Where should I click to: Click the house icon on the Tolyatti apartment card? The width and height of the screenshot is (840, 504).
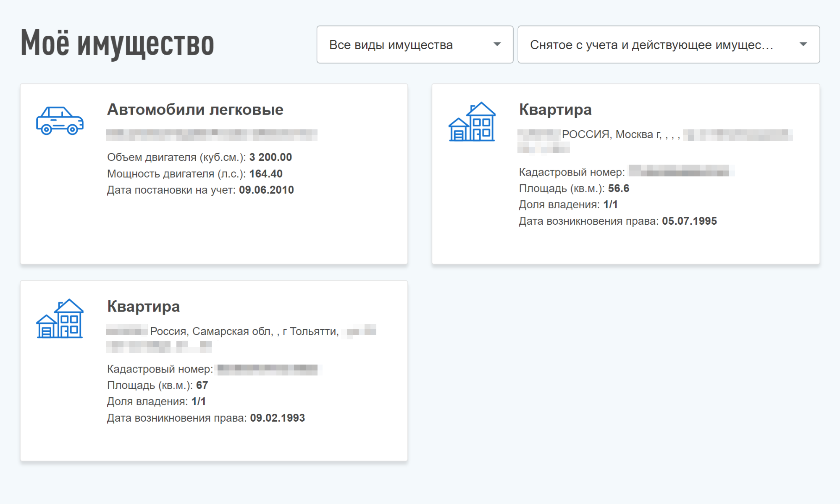(60, 318)
